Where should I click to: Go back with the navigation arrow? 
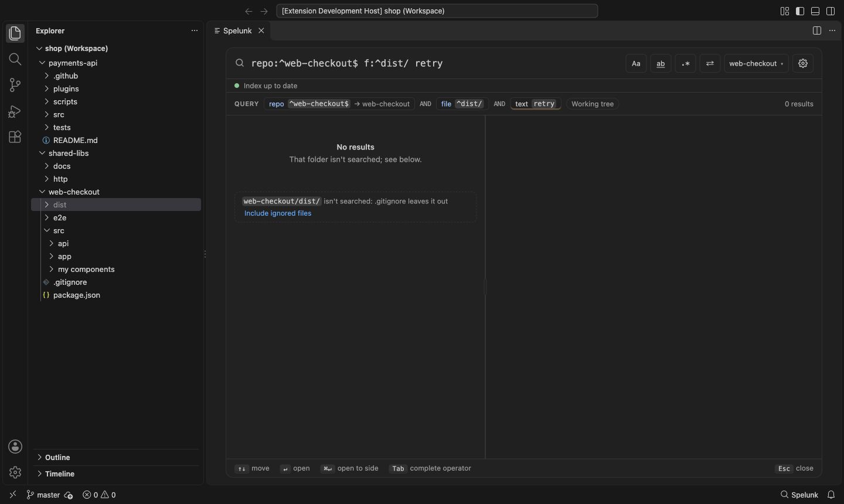249,11
